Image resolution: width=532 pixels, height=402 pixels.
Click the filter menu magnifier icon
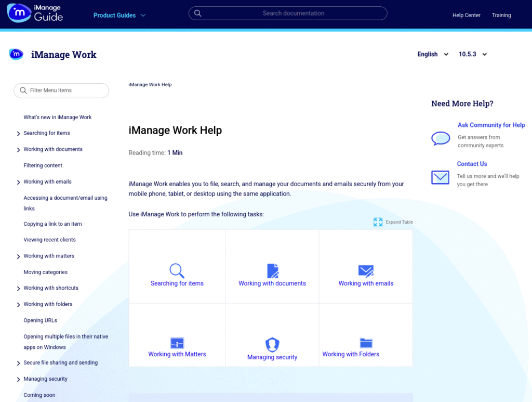click(x=23, y=90)
